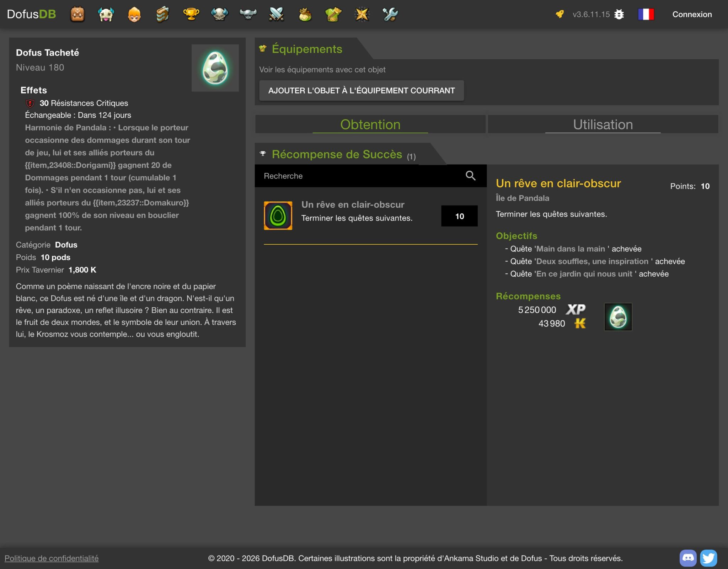Click the 'Prix Tavernier 1,800 K' line
Viewport: 728px width, 569px height.
pyautogui.click(x=56, y=270)
